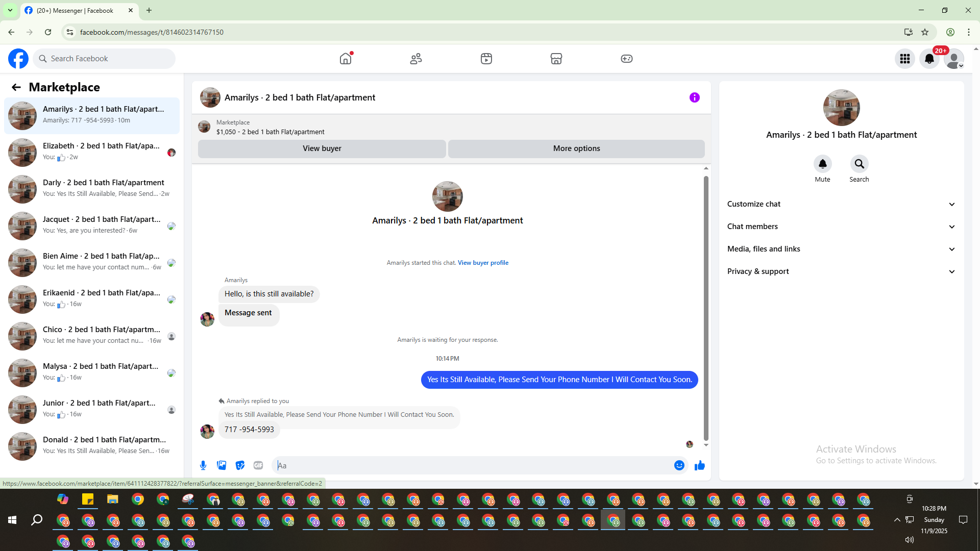Open the View buyer profile link

click(483, 263)
